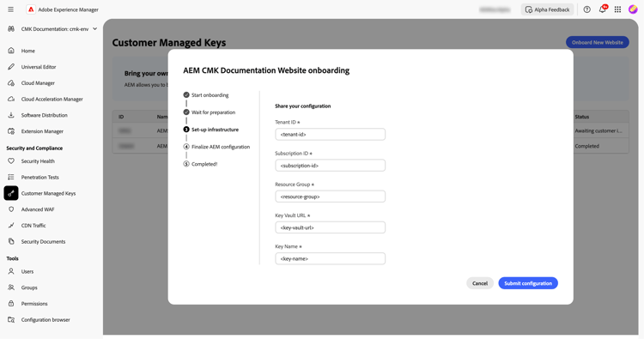Click the Security Health heart icon

pyautogui.click(x=11, y=160)
